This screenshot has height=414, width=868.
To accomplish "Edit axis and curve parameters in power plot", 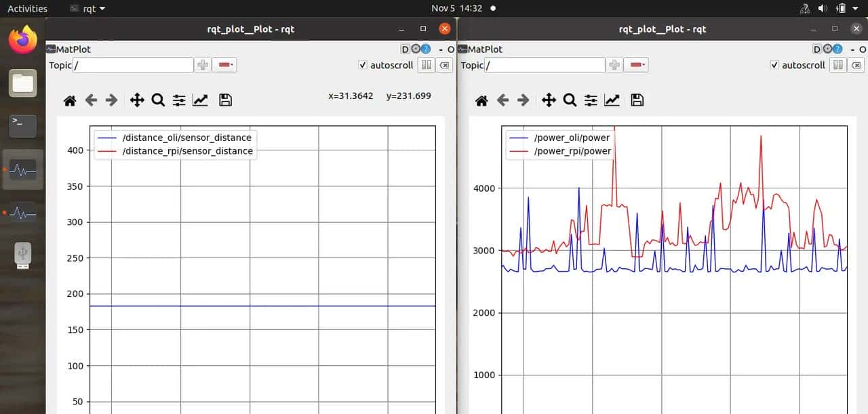I will [x=612, y=100].
